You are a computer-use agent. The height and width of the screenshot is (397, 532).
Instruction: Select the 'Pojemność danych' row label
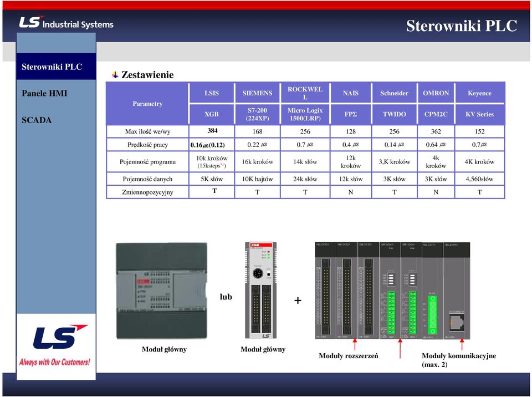tap(147, 179)
